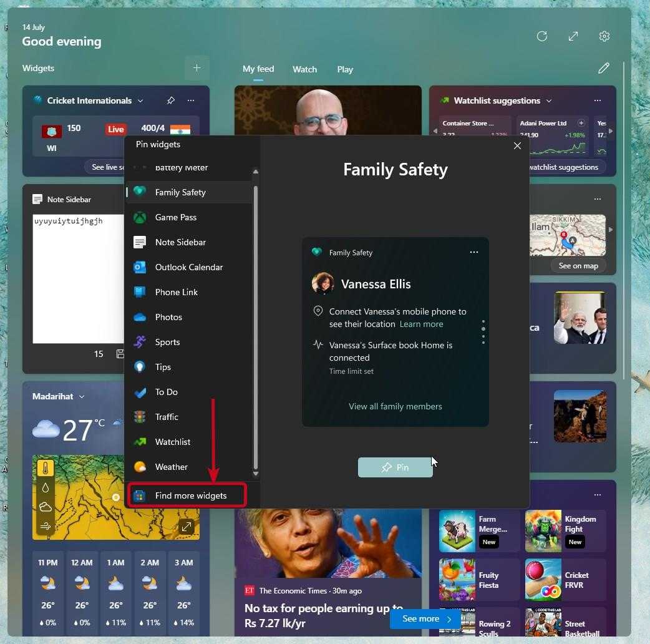The height and width of the screenshot is (644, 650).
Task: Select Phone Link widget
Action: click(x=189, y=292)
